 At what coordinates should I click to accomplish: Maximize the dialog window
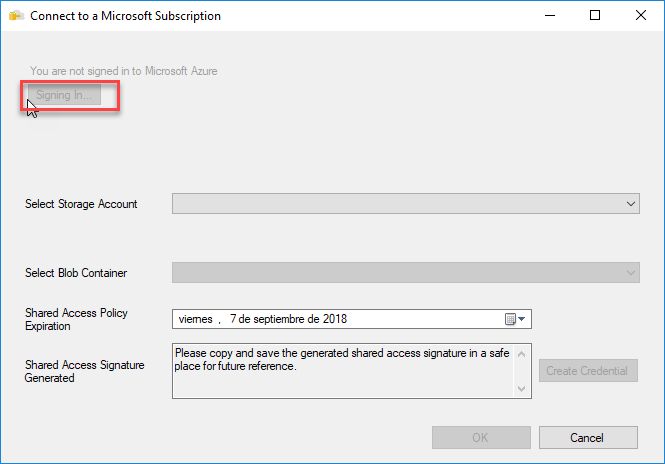pos(595,16)
